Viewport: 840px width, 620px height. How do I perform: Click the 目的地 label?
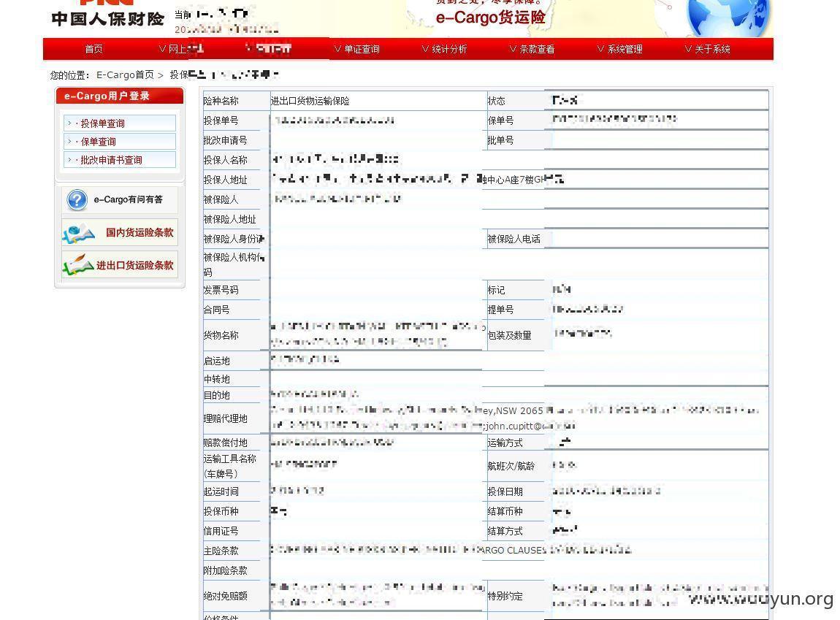(217, 395)
